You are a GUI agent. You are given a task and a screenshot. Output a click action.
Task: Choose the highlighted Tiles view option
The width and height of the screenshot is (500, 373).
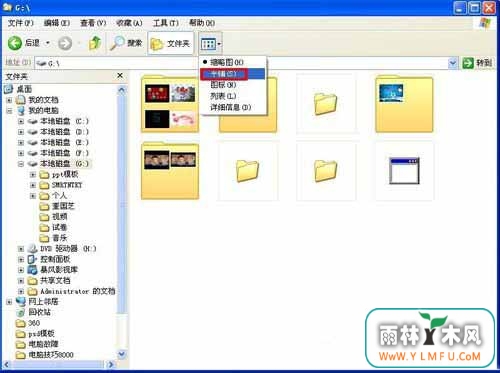click(232, 74)
